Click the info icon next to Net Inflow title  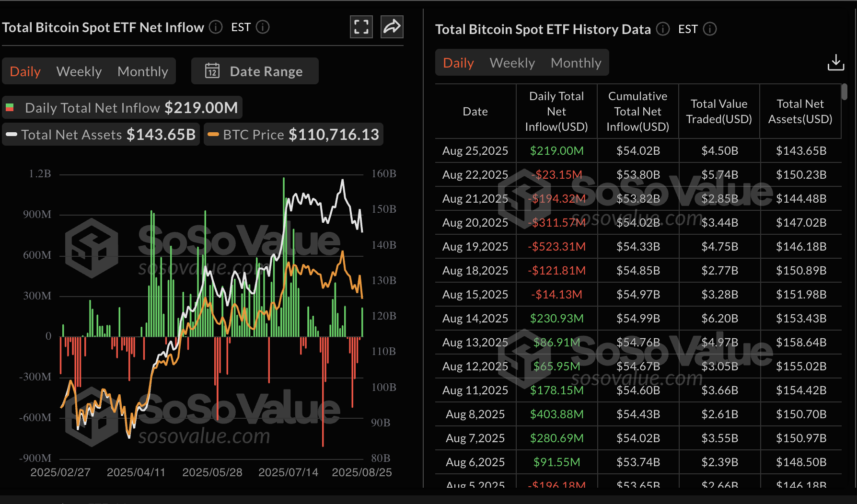215,27
